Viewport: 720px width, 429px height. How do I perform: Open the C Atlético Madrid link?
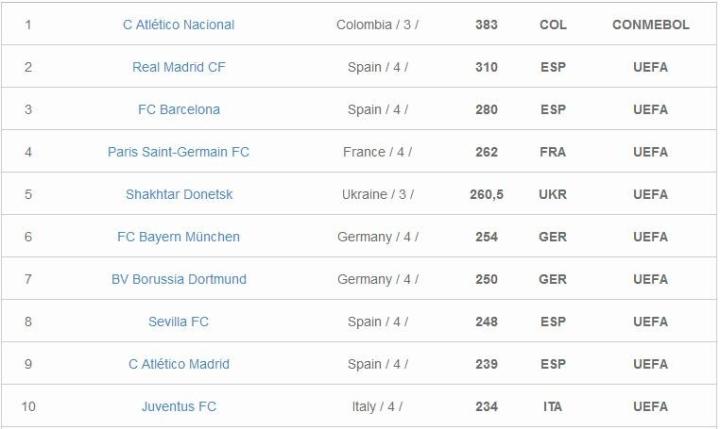[x=178, y=364]
